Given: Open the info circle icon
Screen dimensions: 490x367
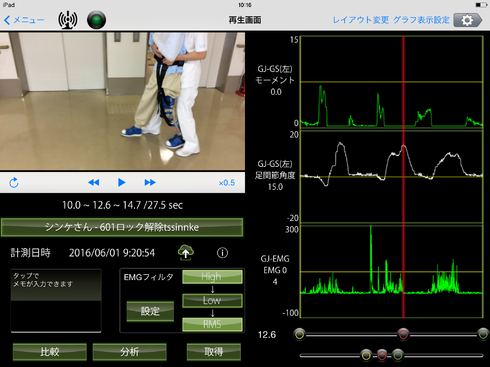Looking at the screenshot, I should (x=222, y=253).
